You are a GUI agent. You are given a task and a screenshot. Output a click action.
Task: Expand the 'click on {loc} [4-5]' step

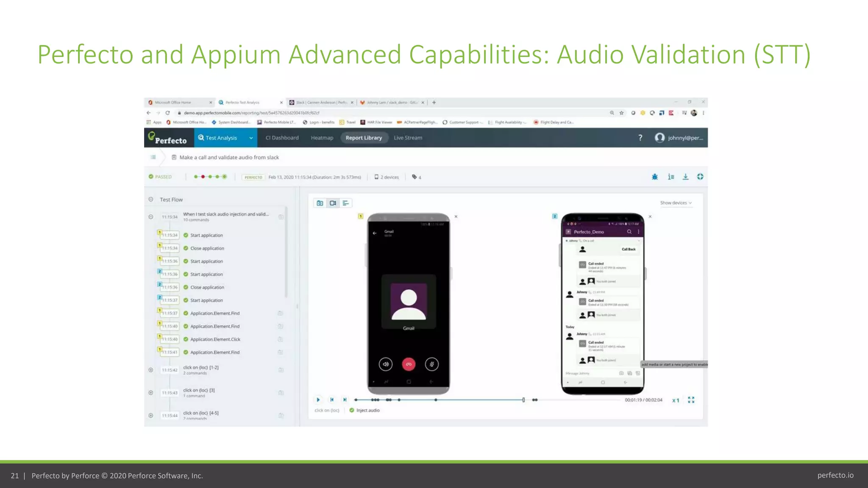point(150,416)
